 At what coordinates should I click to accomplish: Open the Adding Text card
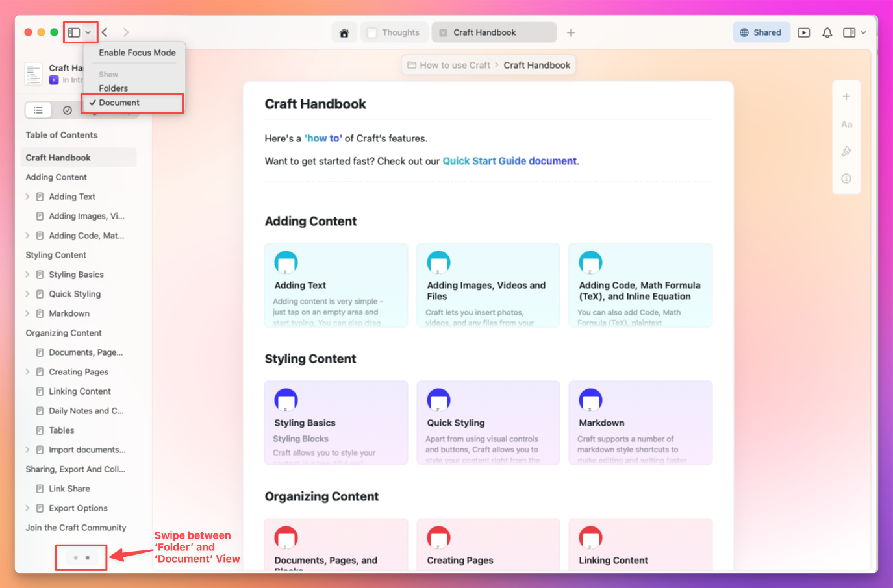(x=336, y=286)
